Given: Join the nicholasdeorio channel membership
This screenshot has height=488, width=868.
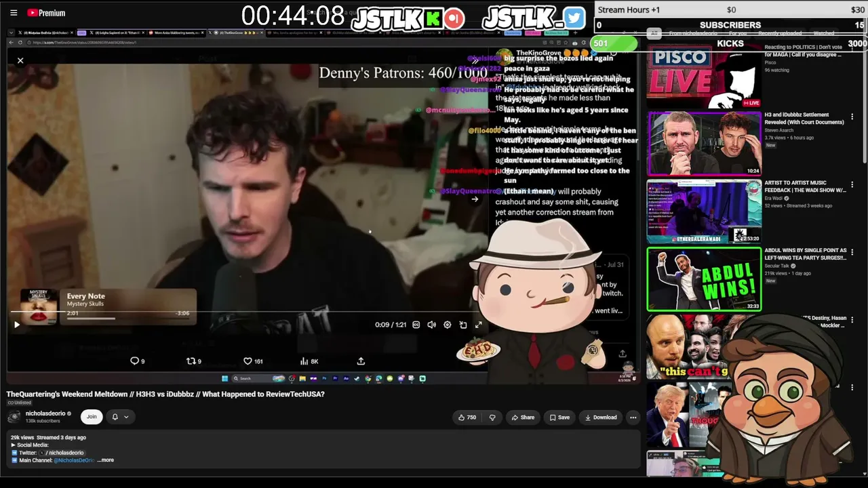Looking at the screenshot, I should click(x=92, y=417).
